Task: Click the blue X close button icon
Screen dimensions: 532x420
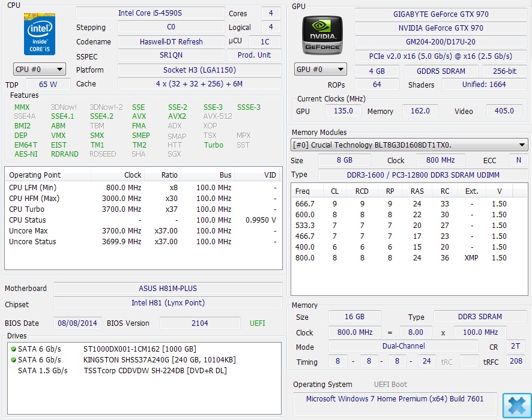Action: (517, 406)
